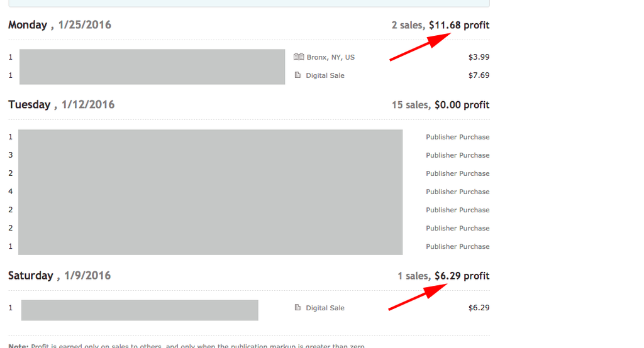The height and width of the screenshot is (348, 644).
Task: Click the document icon beside Monday's Digital Sale
Action: [x=298, y=75]
